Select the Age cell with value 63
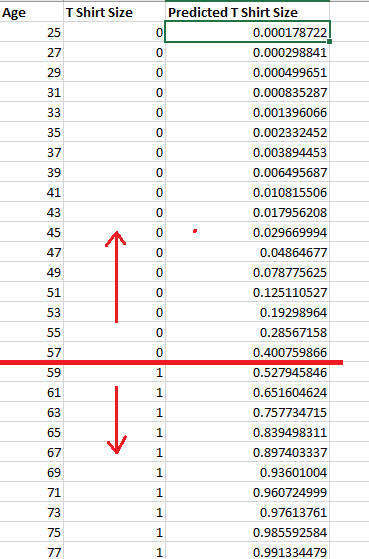The image size is (369, 559). (x=31, y=412)
